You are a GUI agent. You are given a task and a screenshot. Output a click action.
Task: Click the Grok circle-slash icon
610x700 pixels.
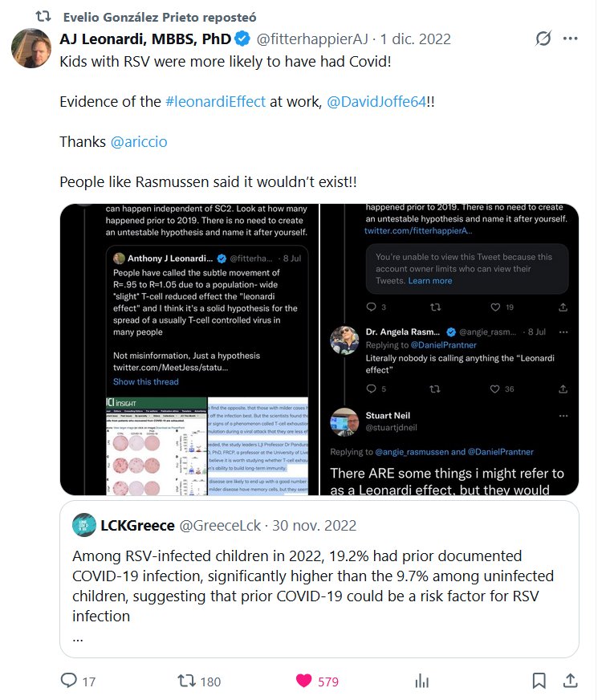(543, 39)
